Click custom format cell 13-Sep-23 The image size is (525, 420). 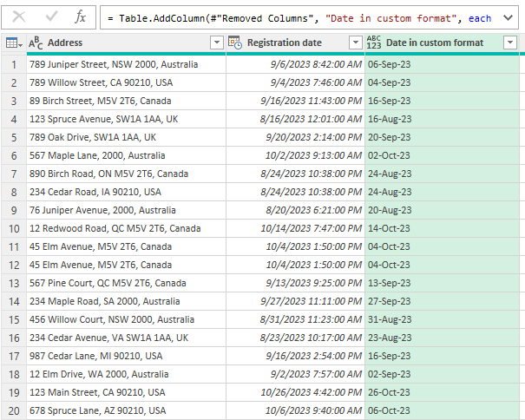(x=442, y=283)
